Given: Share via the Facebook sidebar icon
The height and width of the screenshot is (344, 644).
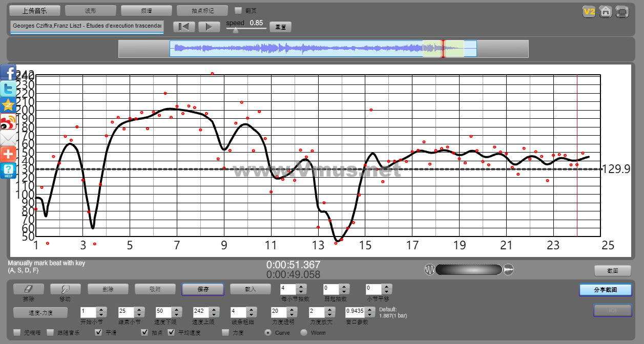Looking at the screenshot, I should point(8,73).
